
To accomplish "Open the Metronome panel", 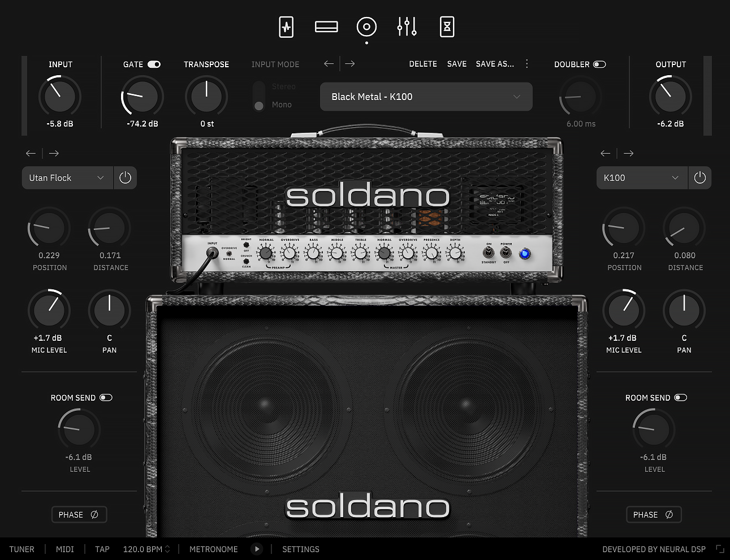I will coord(214,549).
